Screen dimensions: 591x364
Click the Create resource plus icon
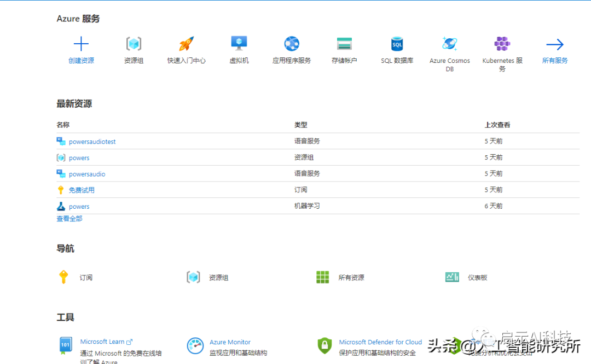(81, 44)
